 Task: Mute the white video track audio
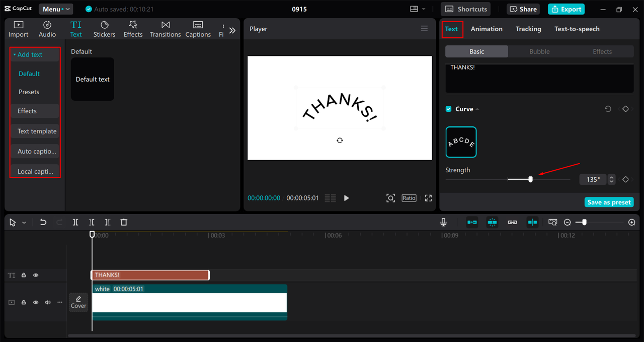[x=48, y=302]
